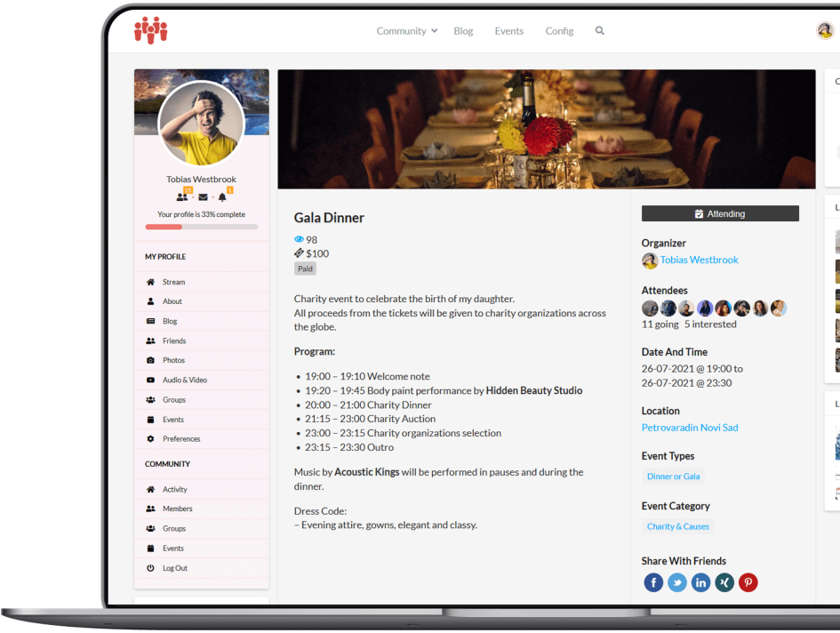Click the Log Out power icon
This screenshot has height=633, width=840.
click(x=150, y=568)
